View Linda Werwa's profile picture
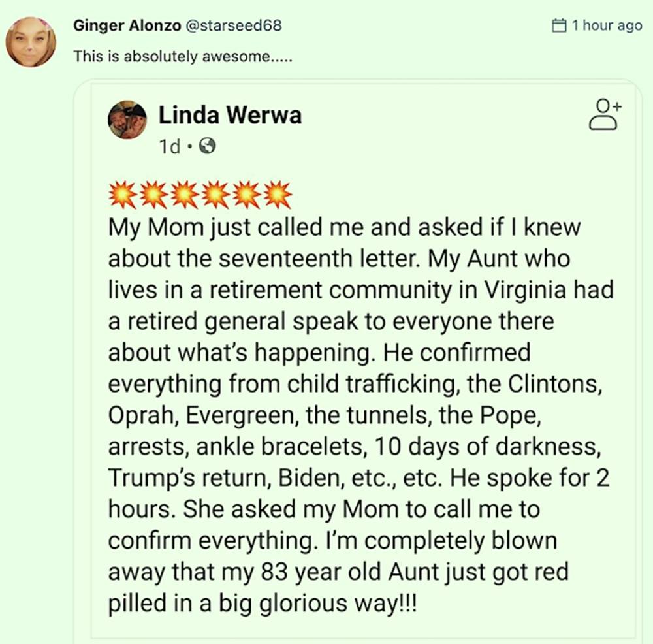 point(127,120)
